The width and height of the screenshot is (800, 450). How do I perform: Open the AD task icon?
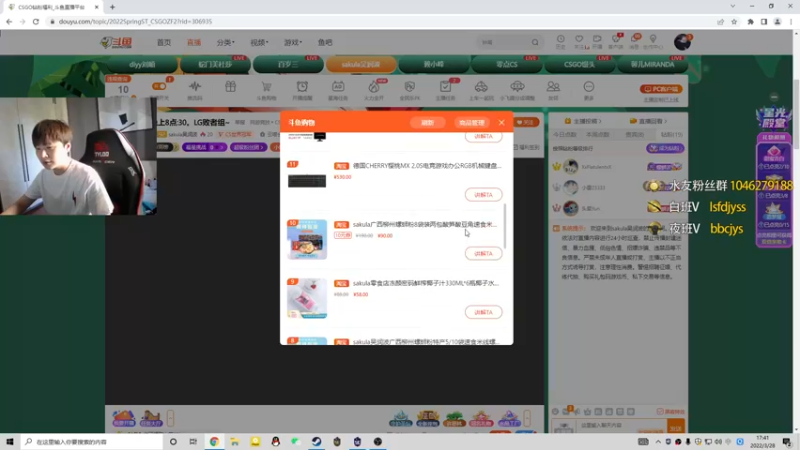pos(338,89)
